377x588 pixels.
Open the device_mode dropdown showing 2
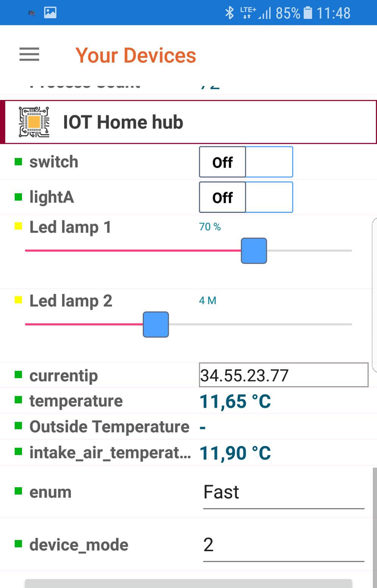click(284, 545)
